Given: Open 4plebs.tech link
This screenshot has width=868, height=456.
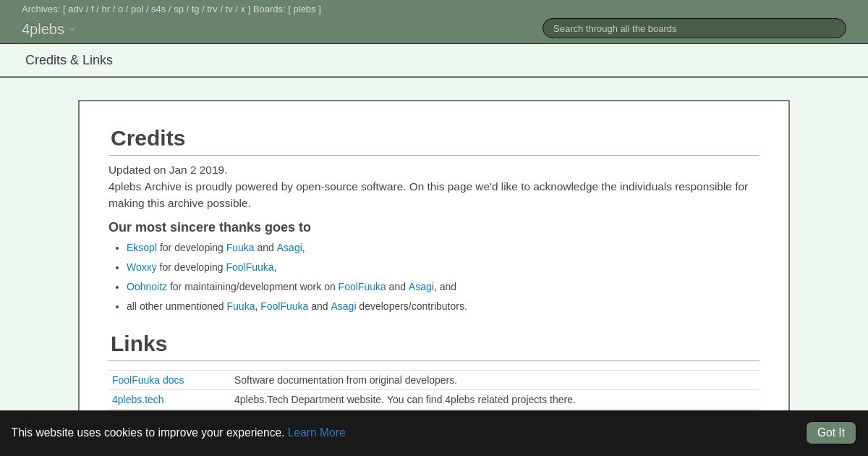Looking at the screenshot, I should click(138, 400).
